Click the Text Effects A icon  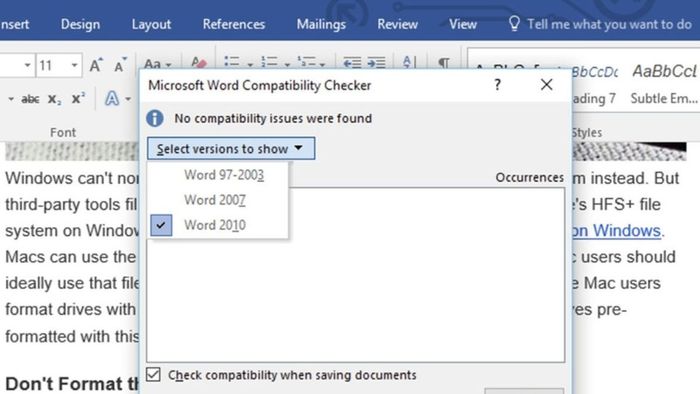pyautogui.click(x=112, y=99)
